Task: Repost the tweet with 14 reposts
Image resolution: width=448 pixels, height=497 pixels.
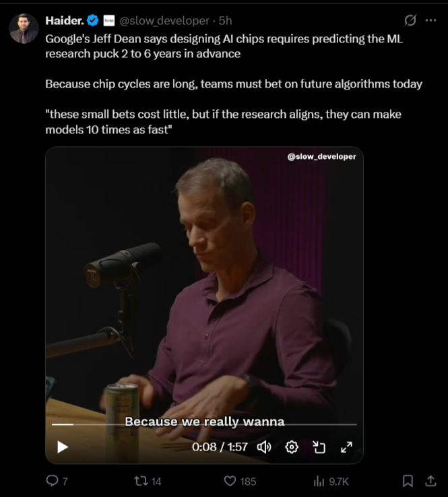Action: point(141,481)
